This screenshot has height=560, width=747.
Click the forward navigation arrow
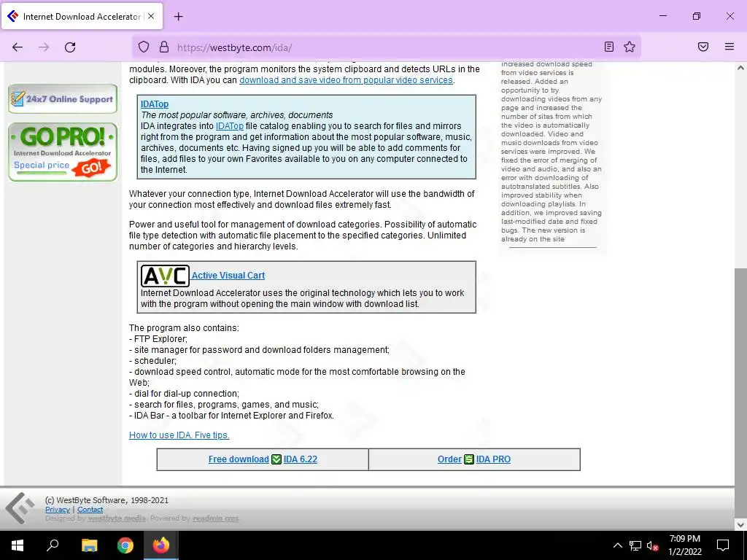coord(44,47)
